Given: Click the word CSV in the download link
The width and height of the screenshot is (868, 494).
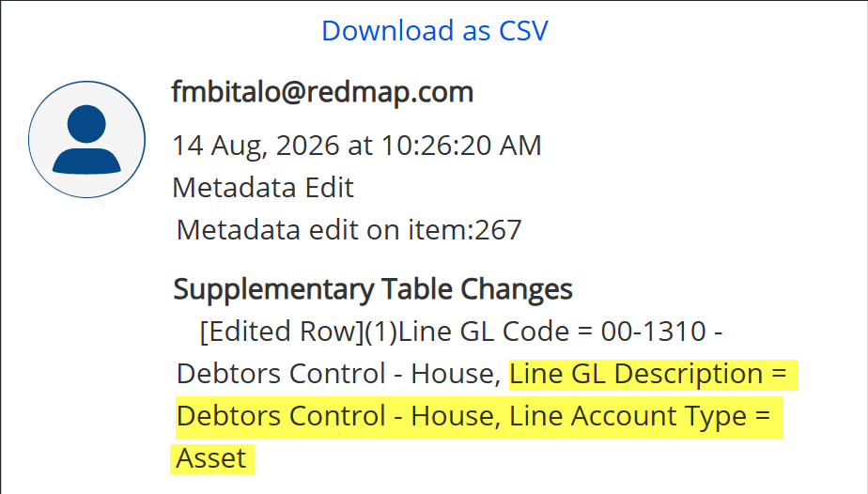Looking at the screenshot, I should click(523, 30).
